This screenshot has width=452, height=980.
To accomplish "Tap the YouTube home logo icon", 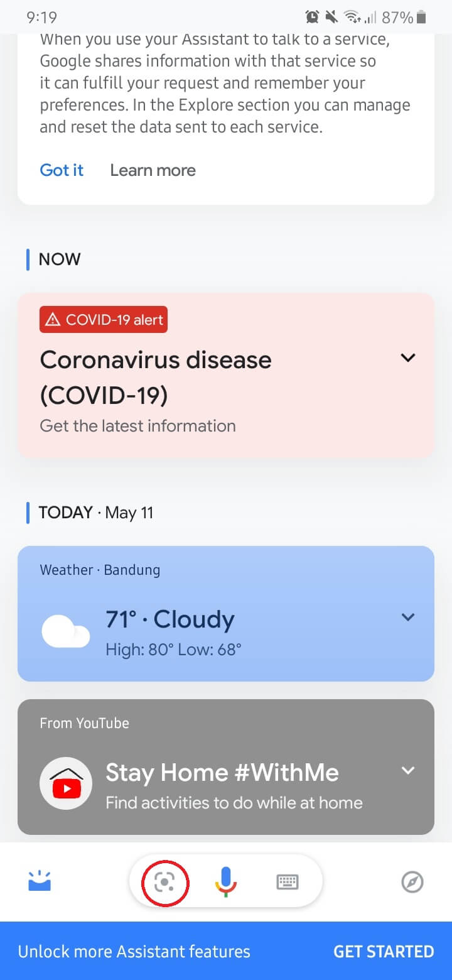I will click(66, 784).
